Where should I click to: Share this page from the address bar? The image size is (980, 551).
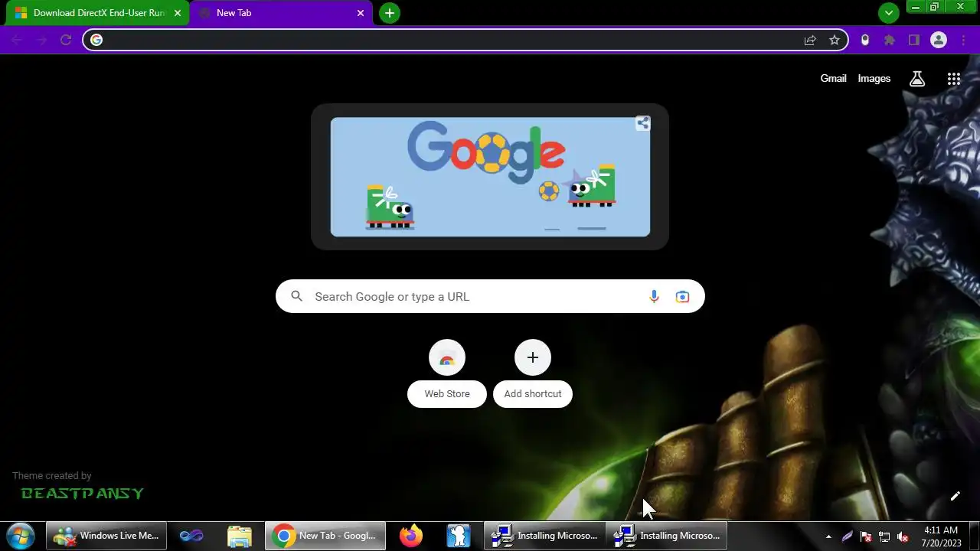pos(810,40)
